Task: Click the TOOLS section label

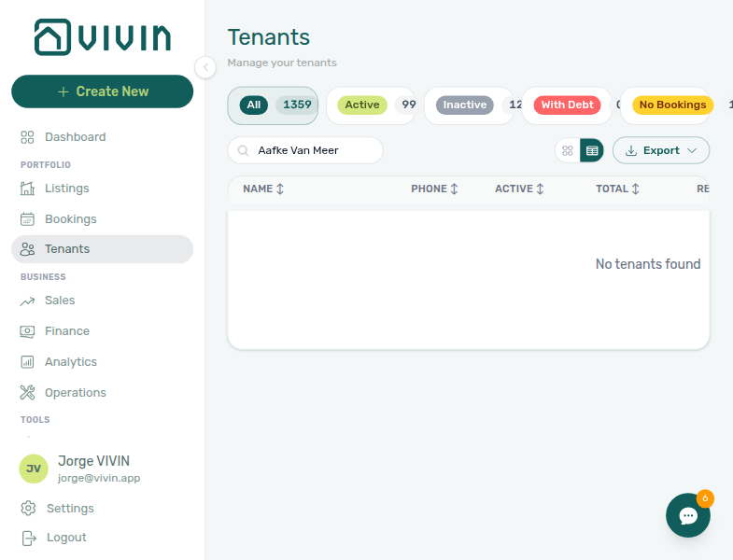Action: click(x=35, y=420)
